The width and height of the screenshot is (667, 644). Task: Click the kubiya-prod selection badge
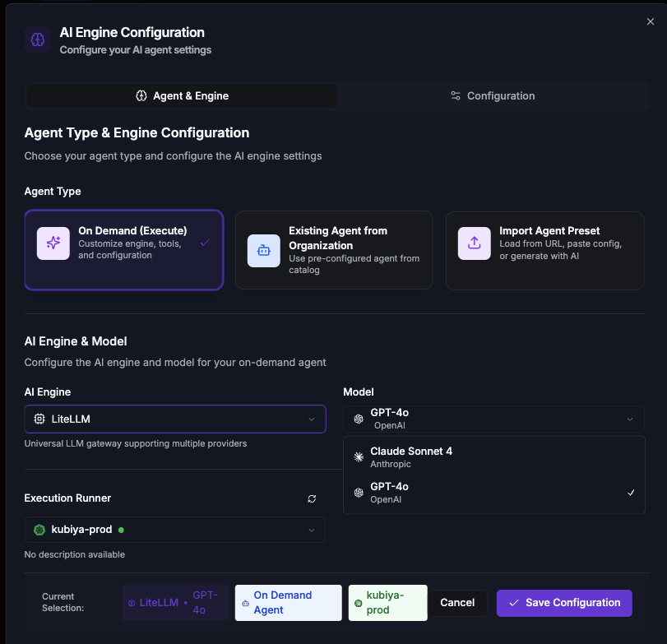click(387, 603)
